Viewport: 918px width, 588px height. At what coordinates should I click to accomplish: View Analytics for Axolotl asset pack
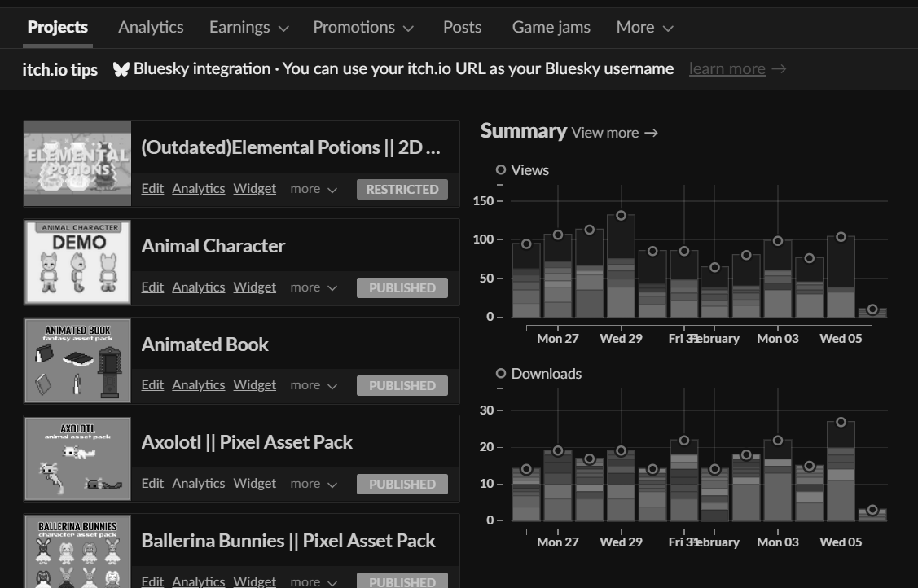(199, 483)
